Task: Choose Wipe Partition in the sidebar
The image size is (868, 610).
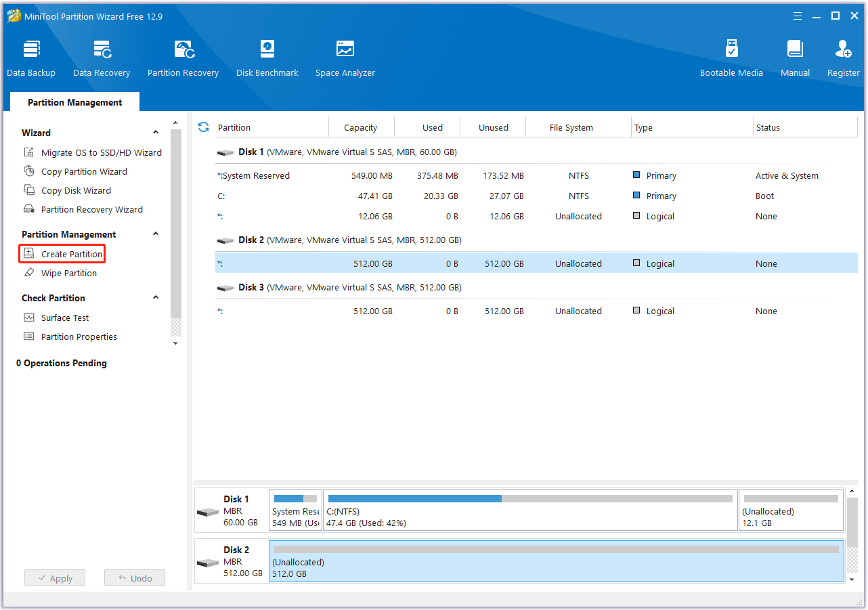Action: click(69, 273)
